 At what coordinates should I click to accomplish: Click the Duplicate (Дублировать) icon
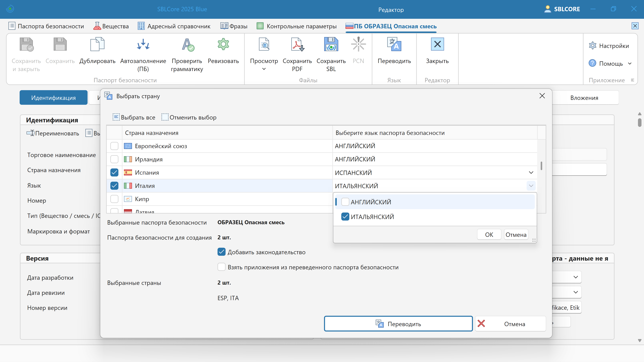coord(97,44)
